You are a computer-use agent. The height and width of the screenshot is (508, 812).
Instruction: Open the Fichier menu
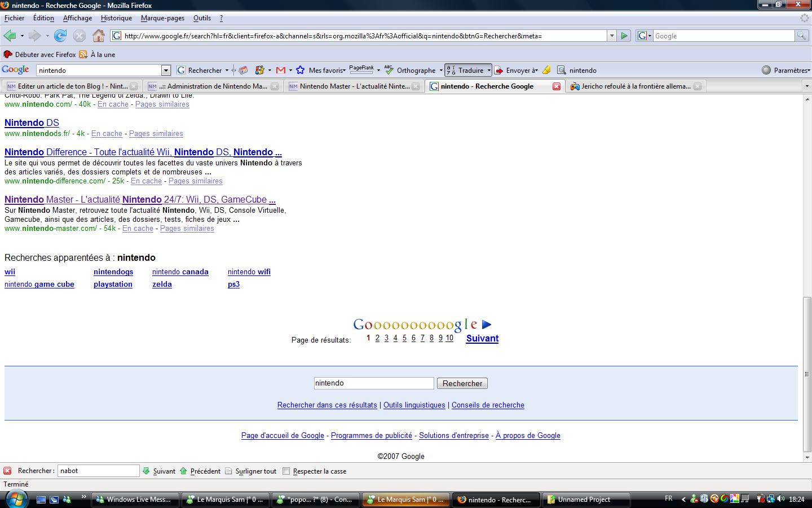(x=14, y=18)
